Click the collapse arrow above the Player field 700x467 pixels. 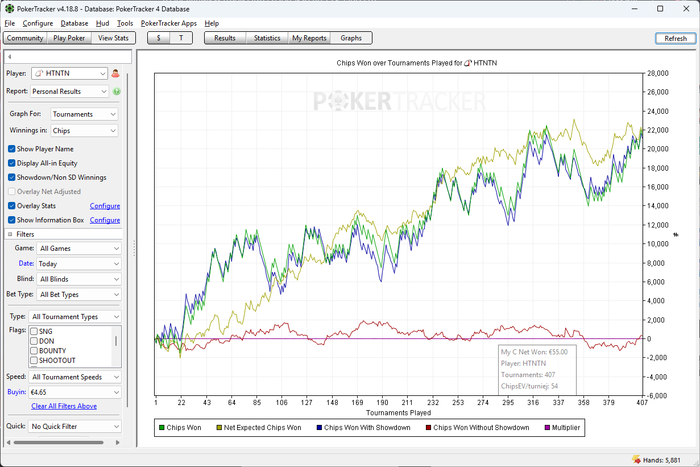coord(9,57)
